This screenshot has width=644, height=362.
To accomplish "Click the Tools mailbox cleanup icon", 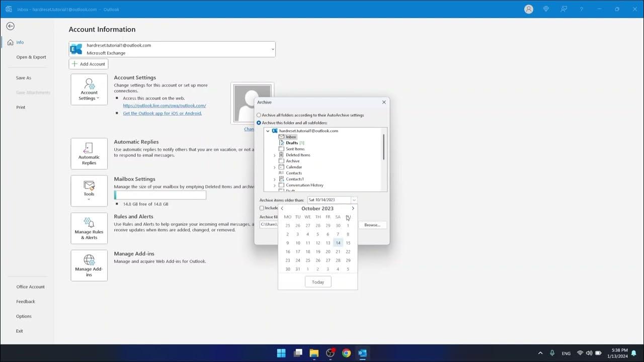I will point(89,191).
